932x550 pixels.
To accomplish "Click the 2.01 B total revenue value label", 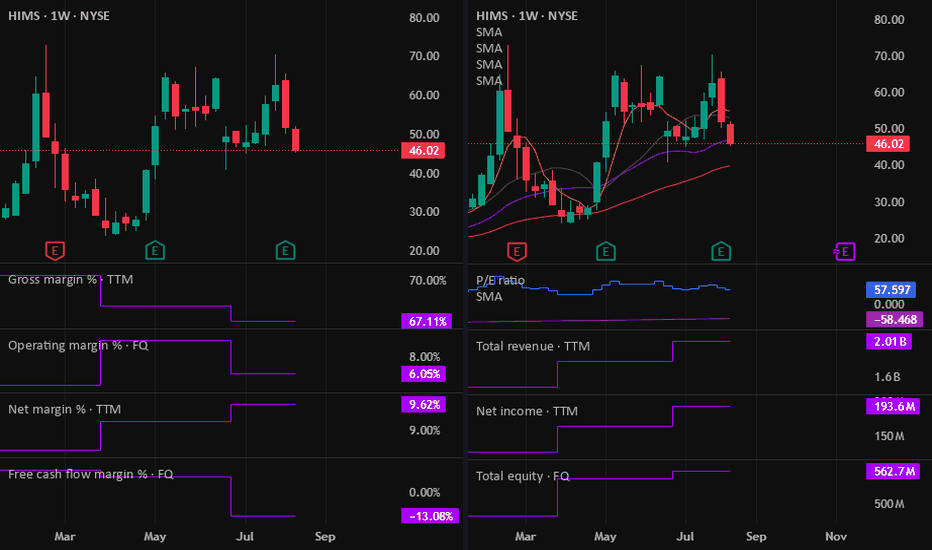I will [889, 341].
